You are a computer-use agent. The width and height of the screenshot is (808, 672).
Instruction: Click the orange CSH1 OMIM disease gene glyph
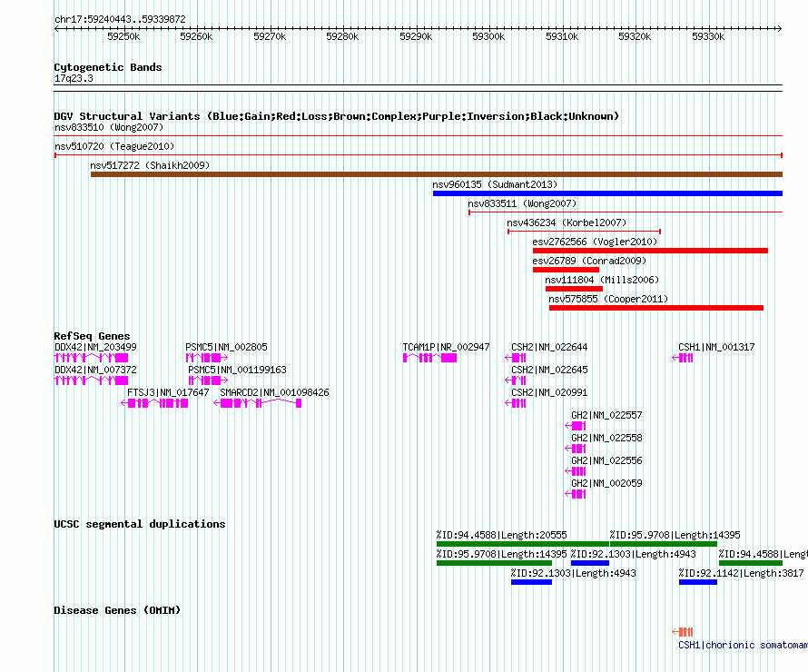[683, 632]
